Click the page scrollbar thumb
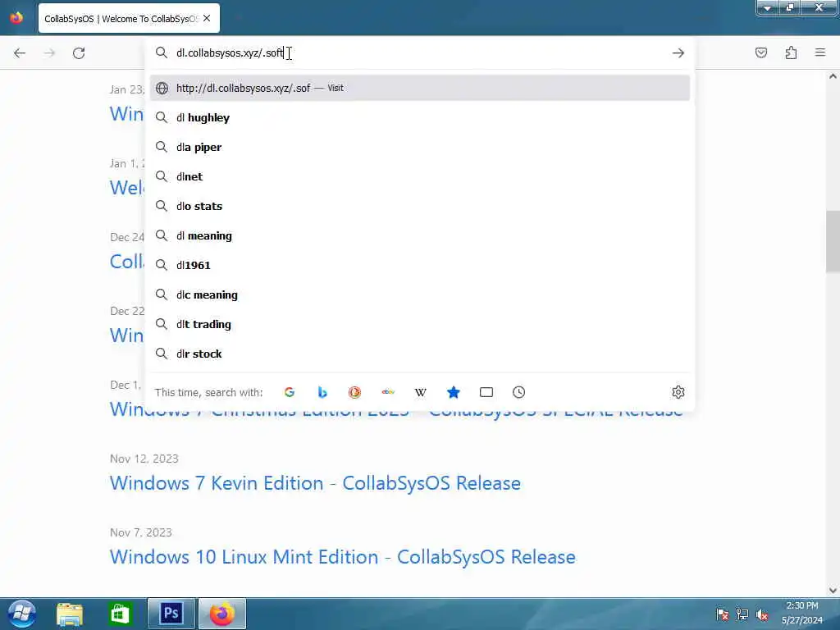Viewport: 840px width, 630px height. (833, 242)
